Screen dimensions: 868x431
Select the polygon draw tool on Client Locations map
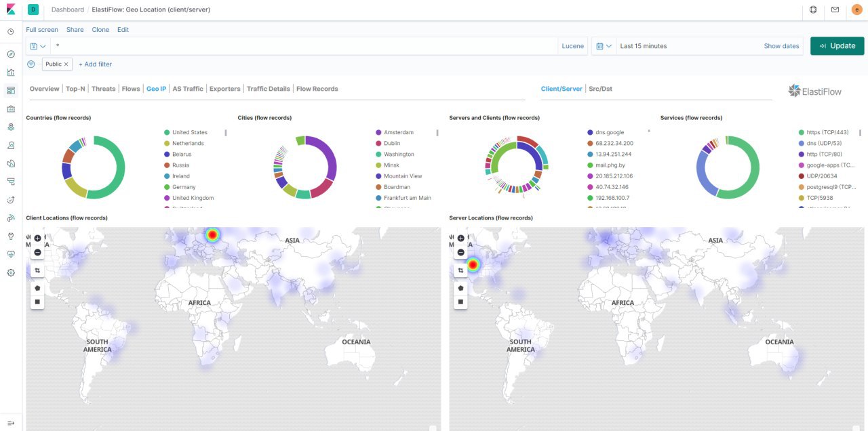[x=37, y=288]
